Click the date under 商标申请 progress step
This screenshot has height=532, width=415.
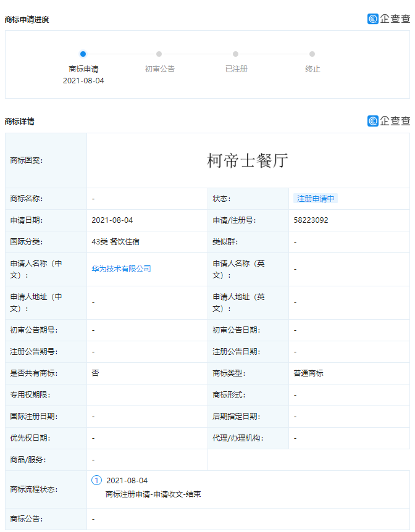[83, 81]
